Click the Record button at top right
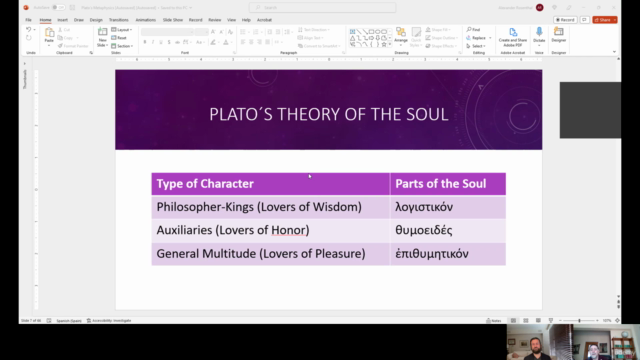Screen dimensions: 640x360 pyautogui.click(x=565, y=20)
